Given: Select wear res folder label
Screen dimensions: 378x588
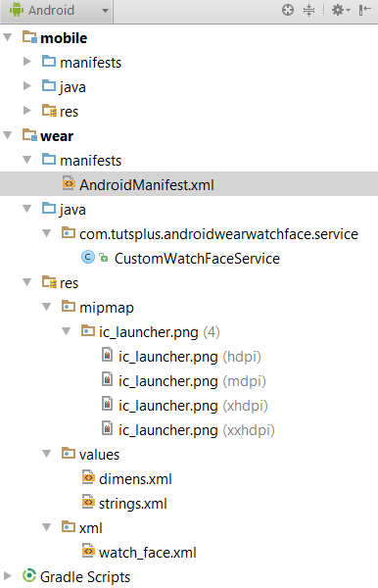Looking at the screenshot, I should [x=69, y=283].
